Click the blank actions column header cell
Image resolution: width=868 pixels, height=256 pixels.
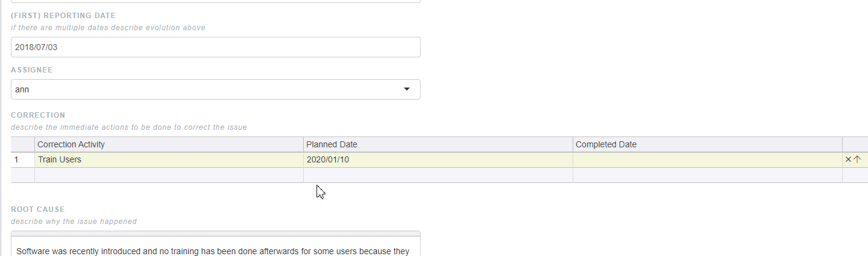[x=855, y=144]
